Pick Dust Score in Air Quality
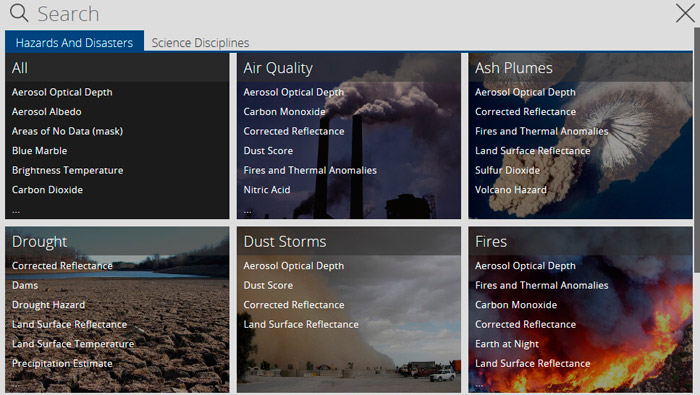 click(268, 151)
